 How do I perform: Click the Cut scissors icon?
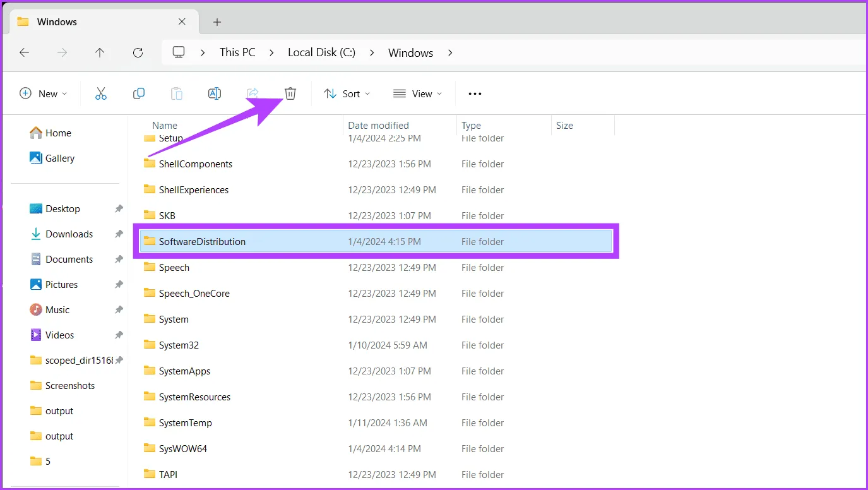101,93
